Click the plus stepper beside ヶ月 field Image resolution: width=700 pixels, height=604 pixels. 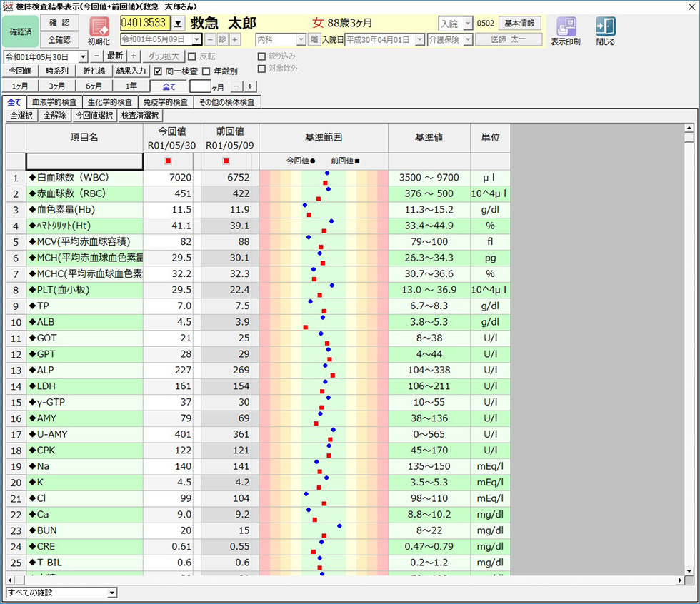(x=250, y=86)
